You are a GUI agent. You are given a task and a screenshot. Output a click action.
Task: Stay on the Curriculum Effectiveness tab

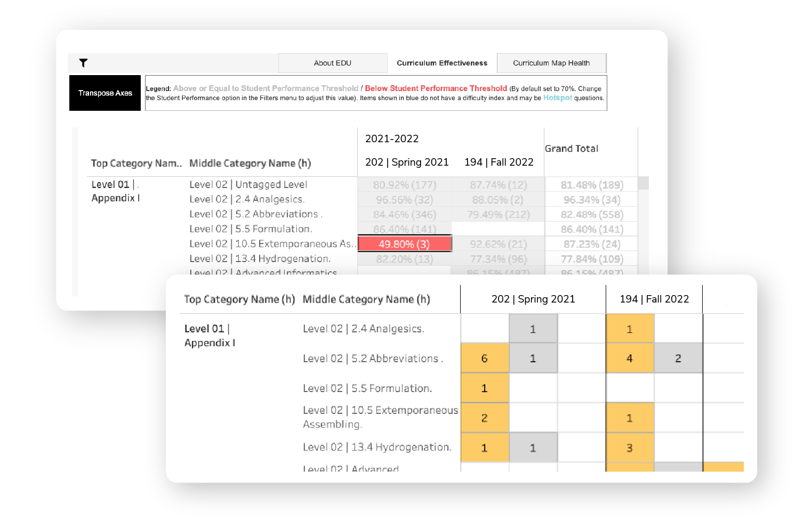[x=441, y=63]
